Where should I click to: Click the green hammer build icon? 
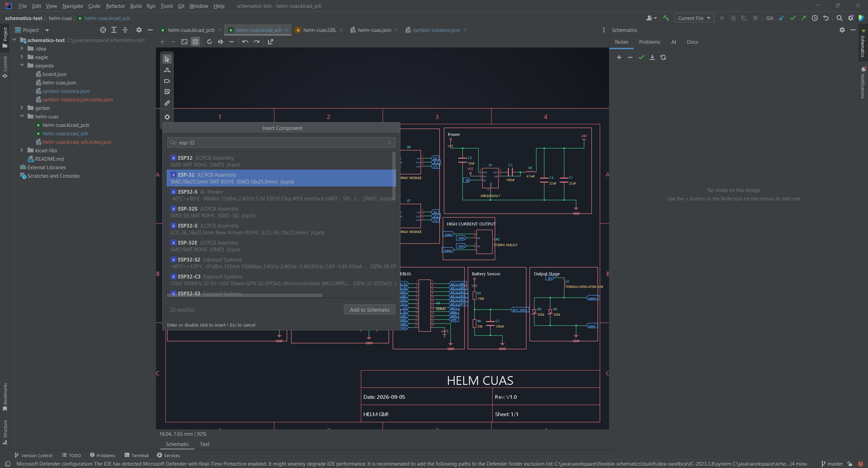click(x=666, y=18)
